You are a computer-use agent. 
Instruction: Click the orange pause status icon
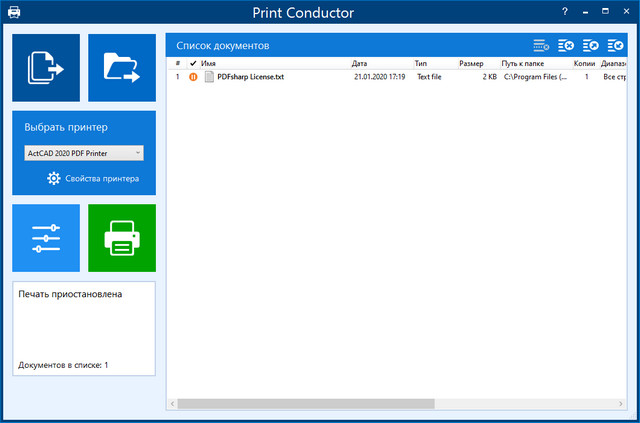click(193, 77)
